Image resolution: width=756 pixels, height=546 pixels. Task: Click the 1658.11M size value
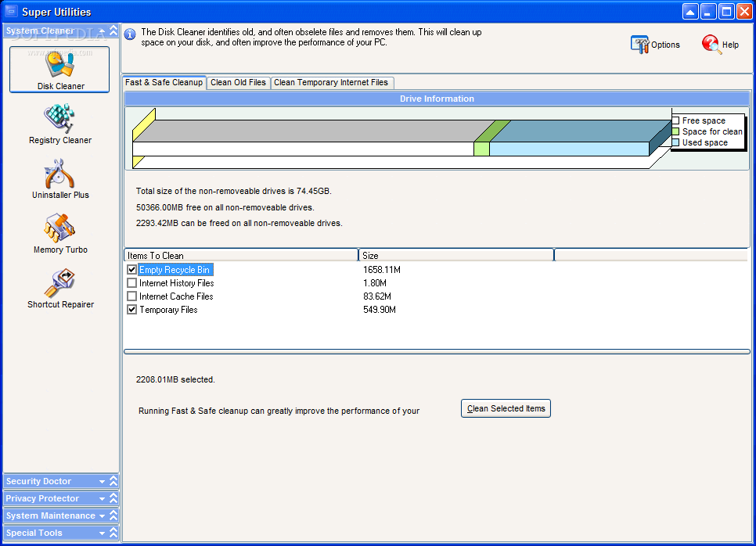(382, 270)
